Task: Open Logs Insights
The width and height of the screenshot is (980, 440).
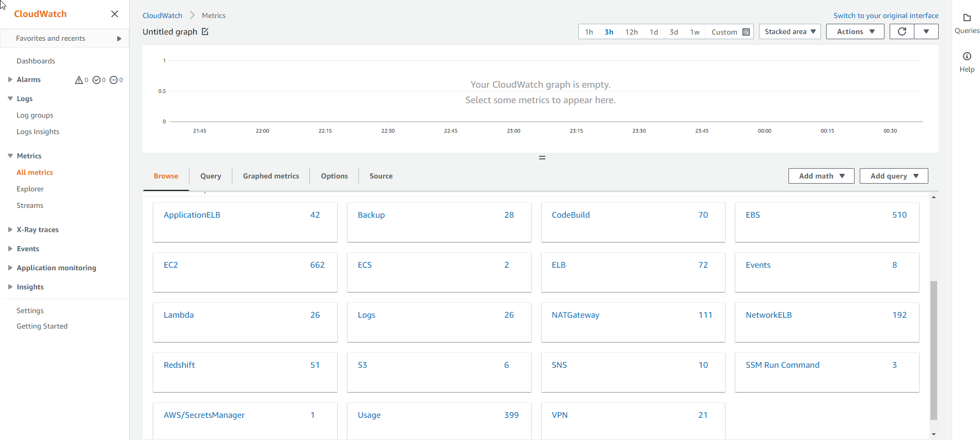Action: point(38,132)
